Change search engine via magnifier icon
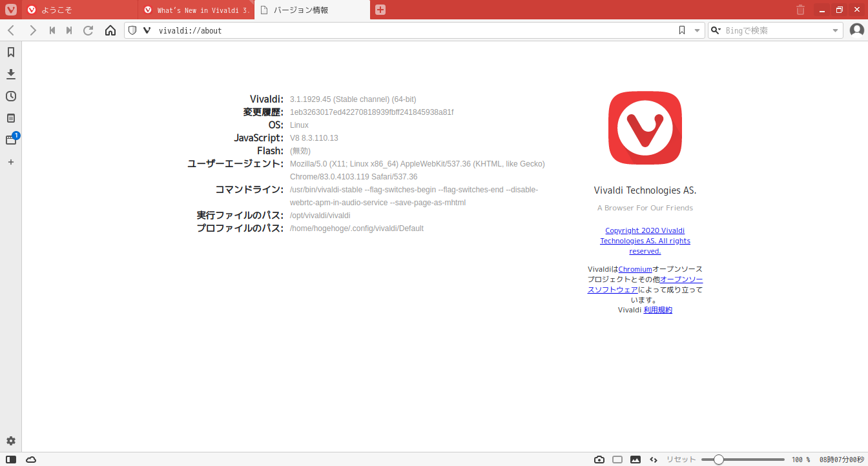Screen dimensions: 868x466 716,30
